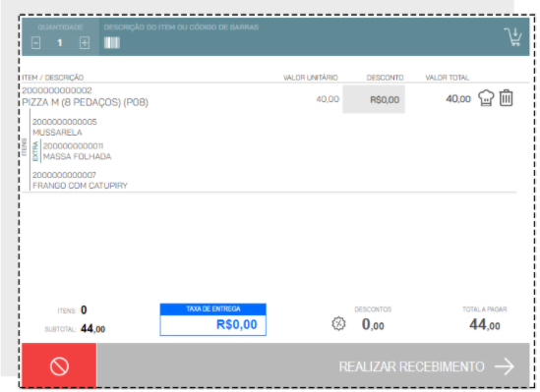Click the discount percentage badge icon
The height and width of the screenshot is (392, 540).
pos(338,323)
